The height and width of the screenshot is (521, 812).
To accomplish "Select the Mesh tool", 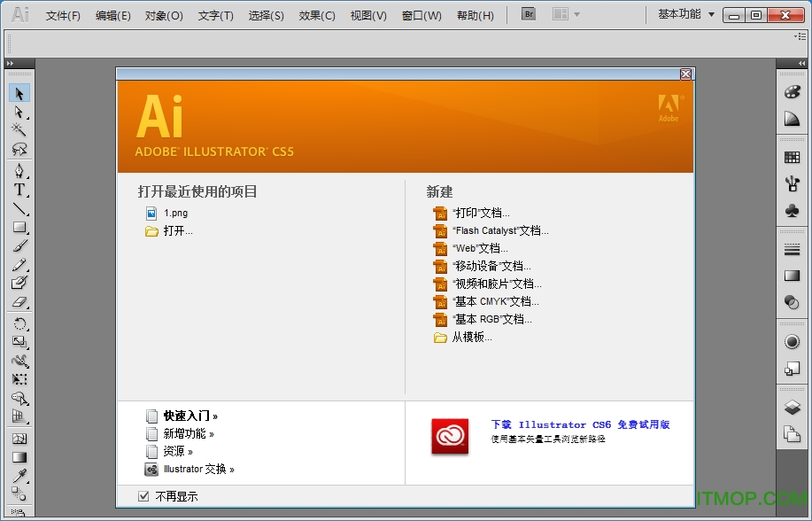I will click(19, 439).
